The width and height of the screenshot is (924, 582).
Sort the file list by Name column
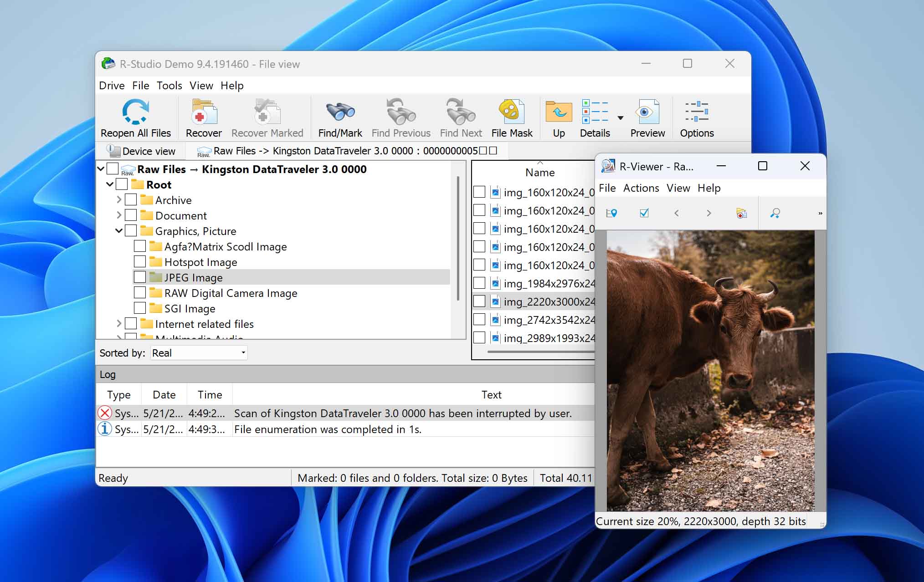pyautogui.click(x=540, y=173)
